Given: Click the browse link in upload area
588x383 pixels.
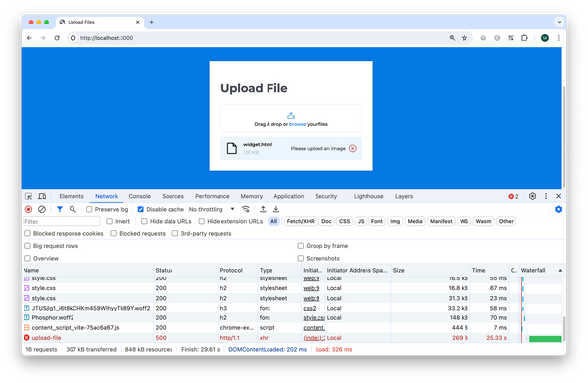Looking at the screenshot, I should 297,124.
